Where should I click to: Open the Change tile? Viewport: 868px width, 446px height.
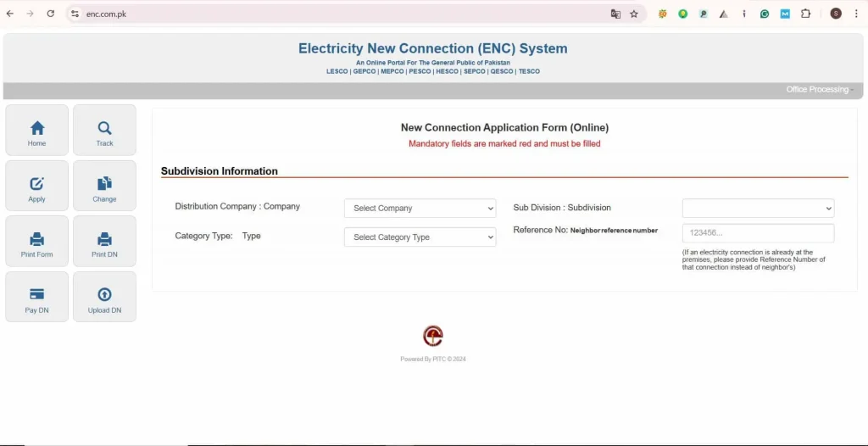pos(104,187)
